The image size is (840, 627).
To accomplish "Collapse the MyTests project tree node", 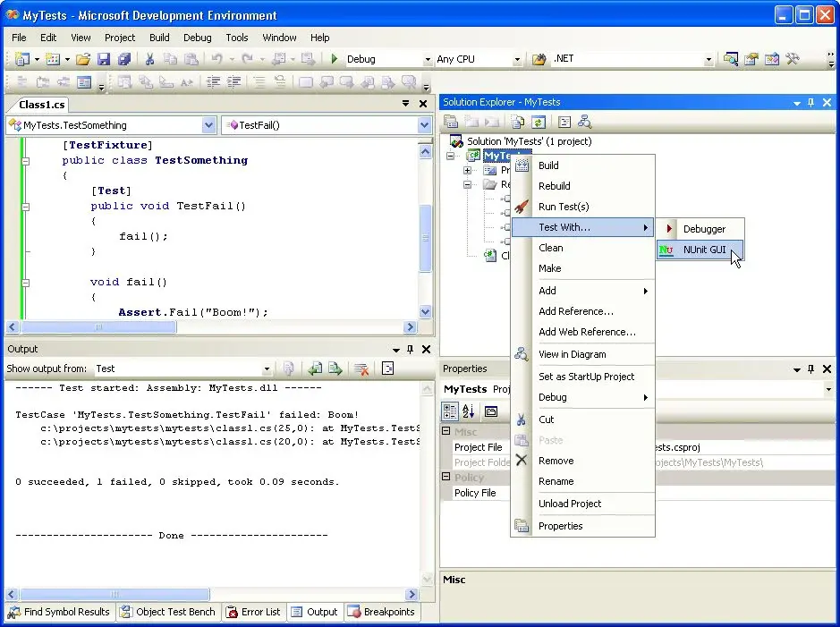I will [451, 156].
